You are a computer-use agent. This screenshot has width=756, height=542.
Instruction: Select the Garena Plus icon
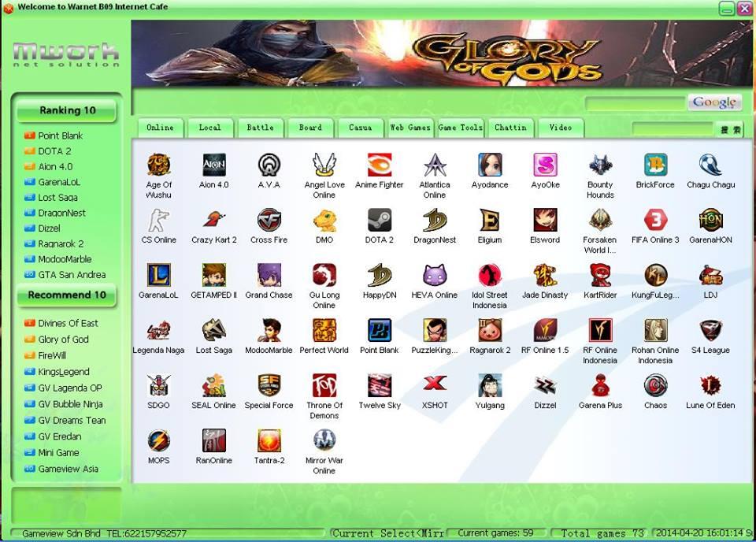[x=600, y=386]
